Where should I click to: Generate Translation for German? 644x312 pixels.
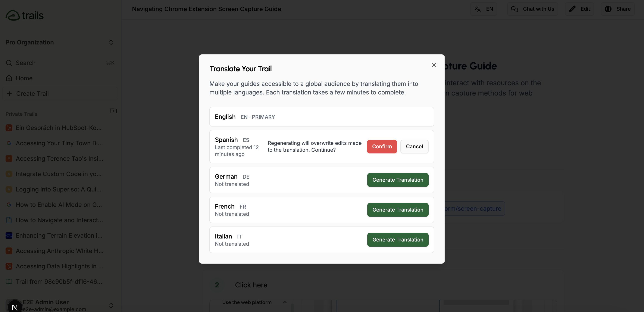pyautogui.click(x=397, y=180)
